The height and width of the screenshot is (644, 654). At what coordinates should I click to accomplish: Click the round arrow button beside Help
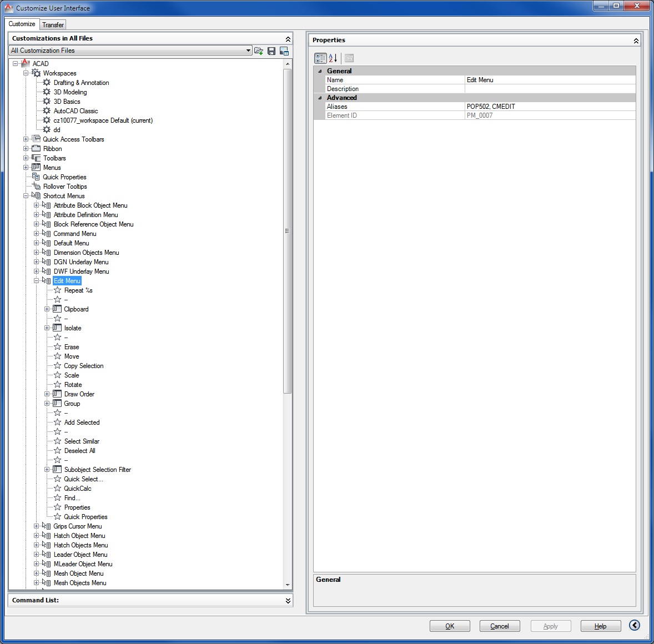pos(634,625)
